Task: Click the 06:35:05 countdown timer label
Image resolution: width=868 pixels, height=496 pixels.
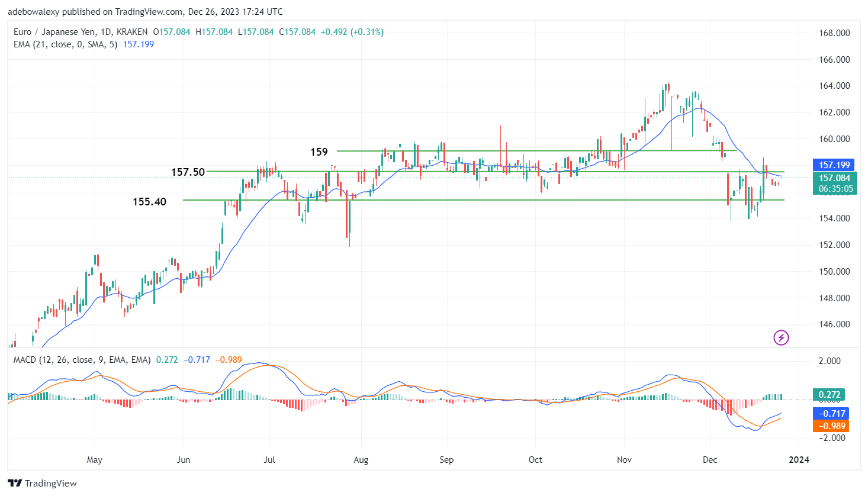Action: [x=834, y=189]
